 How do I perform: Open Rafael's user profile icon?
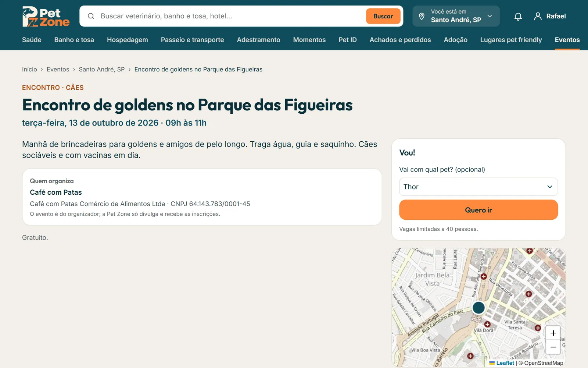point(538,16)
